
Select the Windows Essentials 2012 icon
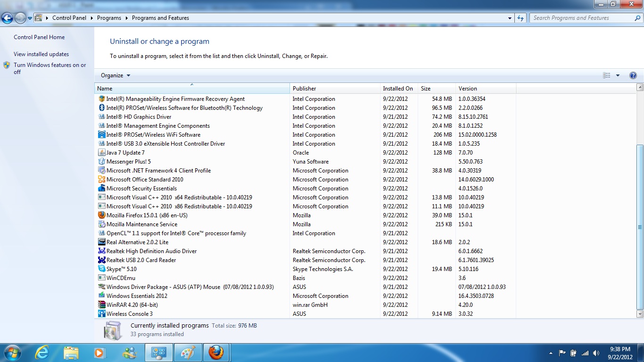tap(101, 296)
